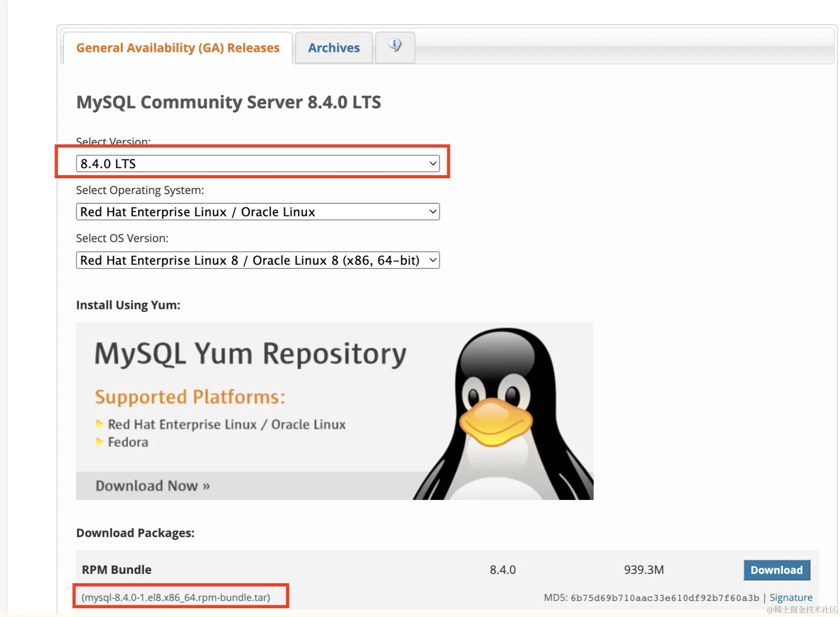Open the Select Operating System dropdown
This screenshot has width=840, height=617.
pyautogui.click(x=258, y=212)
